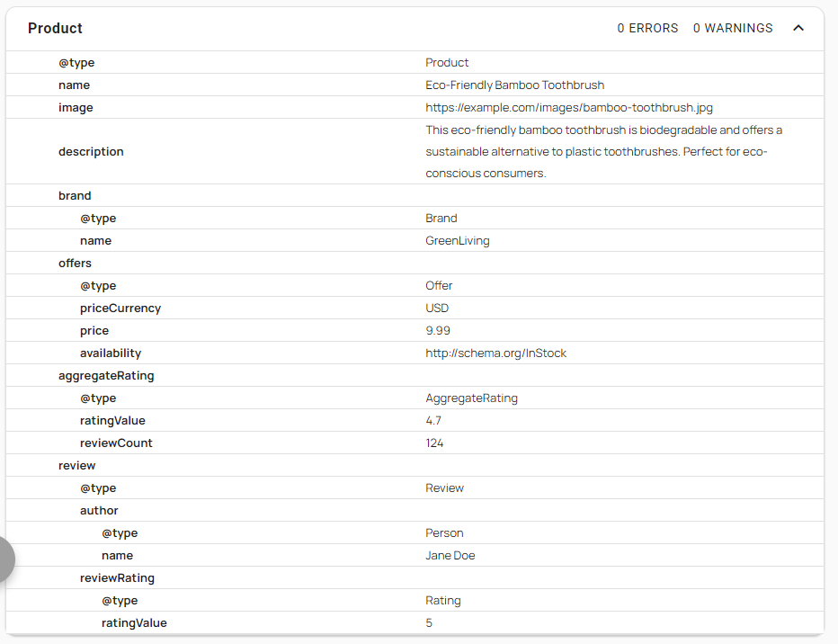The image size is (838, 644).
Task: Select the reviewRating row
Action: point(415,577)
